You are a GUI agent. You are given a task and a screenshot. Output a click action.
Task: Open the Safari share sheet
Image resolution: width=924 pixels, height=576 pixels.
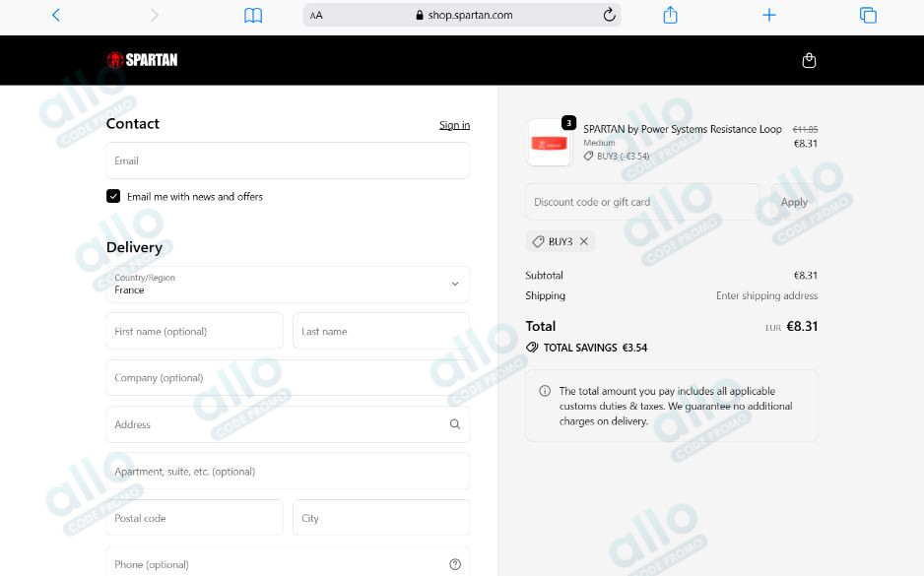(x=670, y=15)
